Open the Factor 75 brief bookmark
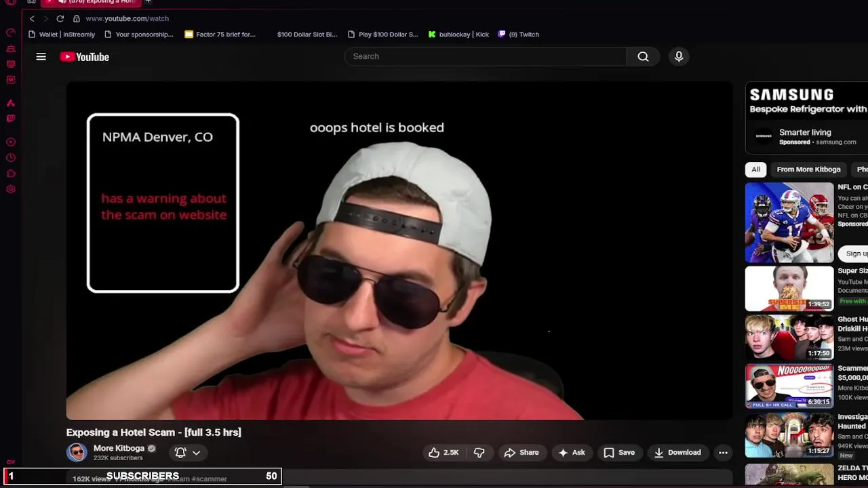This screenshot has width=868, height=488. coord(220,35)
